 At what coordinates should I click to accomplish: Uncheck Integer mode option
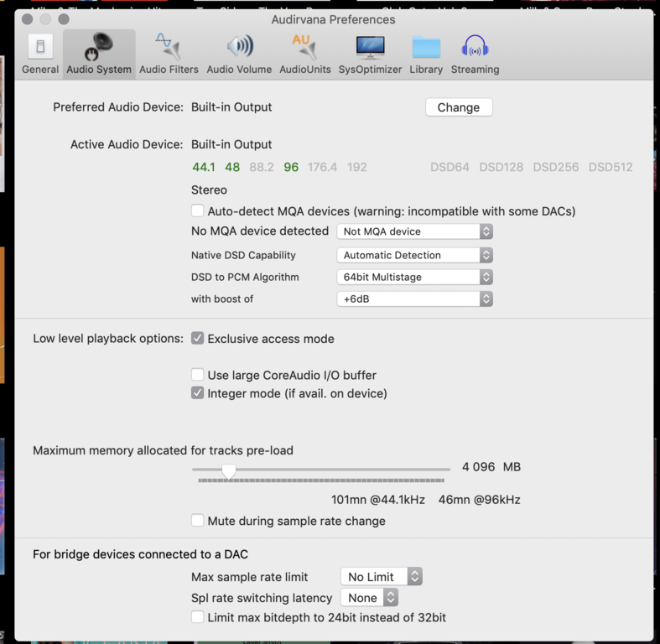tap(197, 392)
